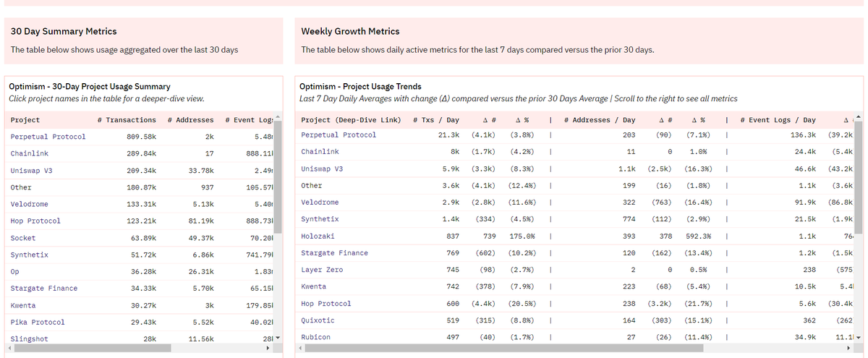Select the 81.19k addresses cell

pyautogui.click(x=200, y=221)
